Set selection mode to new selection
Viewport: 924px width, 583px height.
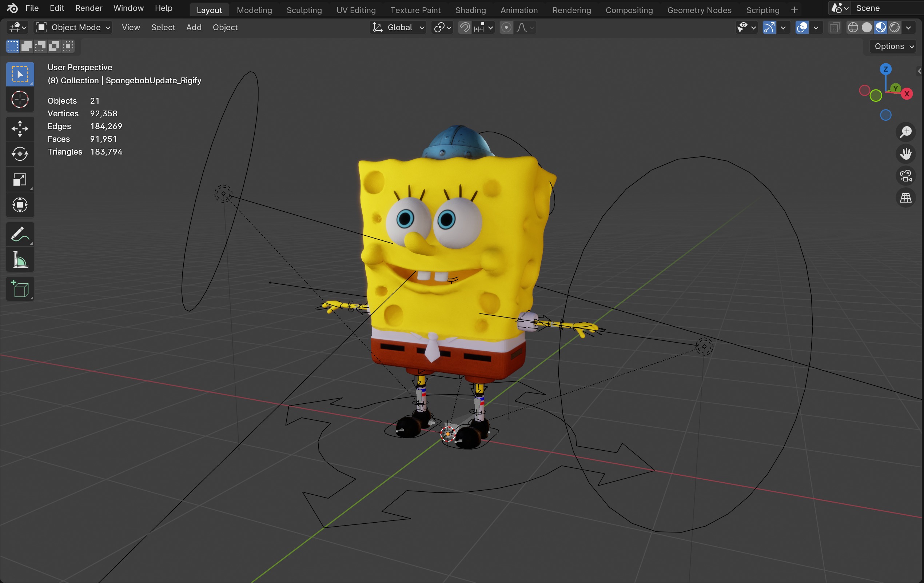pos(13,47)
